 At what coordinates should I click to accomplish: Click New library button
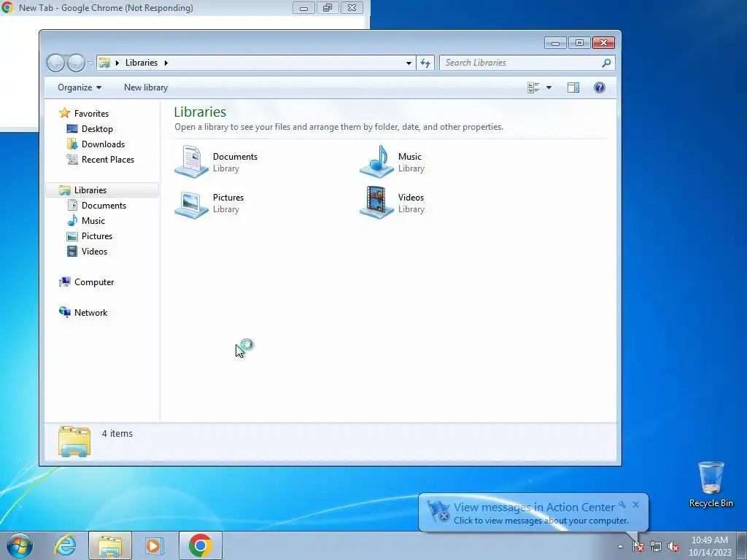point(146,87)
